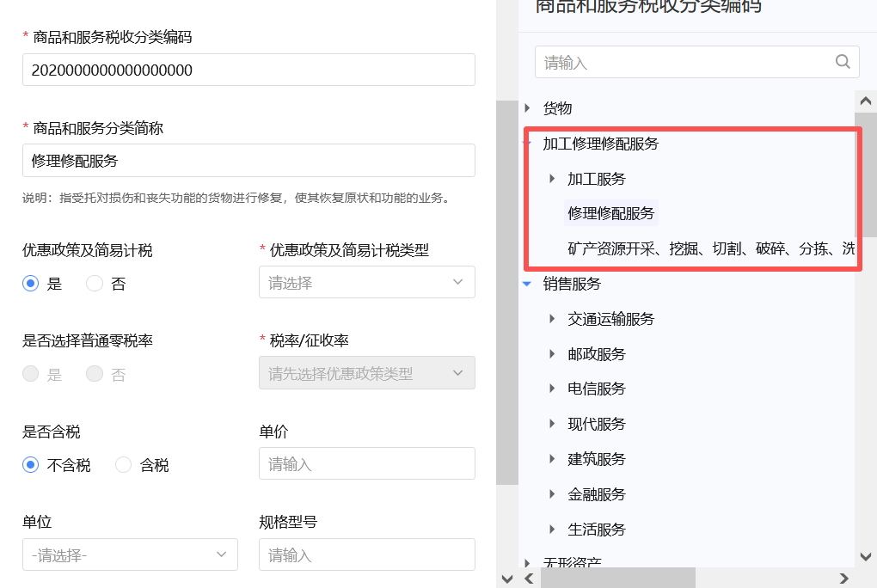This screenshot has height=588, width=877.
Task: Expand the 金融服务 node
Action: (550, 493)
